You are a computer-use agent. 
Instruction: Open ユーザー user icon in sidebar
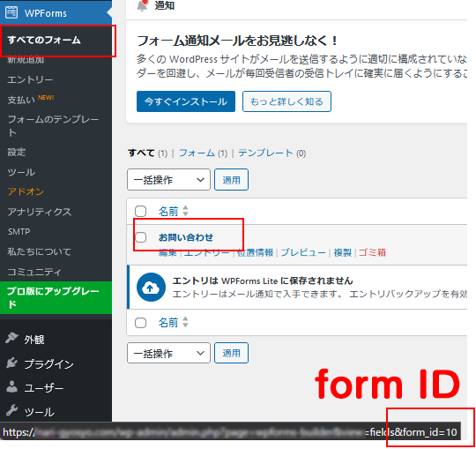click(x=11, y=386)
